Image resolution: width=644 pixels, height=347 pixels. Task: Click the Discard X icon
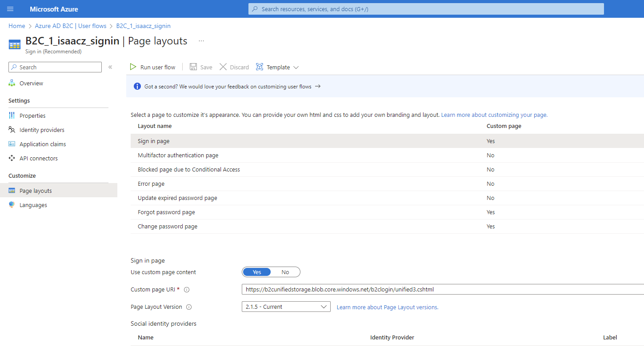tap(223, 67)
